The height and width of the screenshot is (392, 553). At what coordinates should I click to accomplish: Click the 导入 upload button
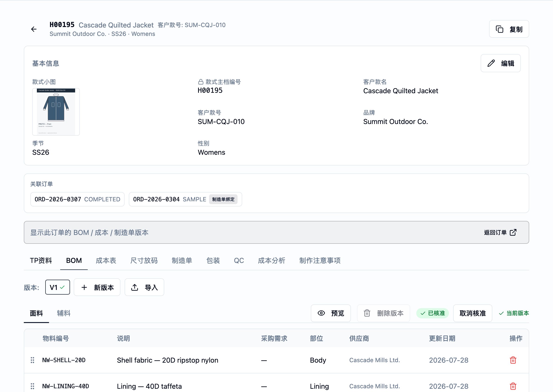click(144, 287)
